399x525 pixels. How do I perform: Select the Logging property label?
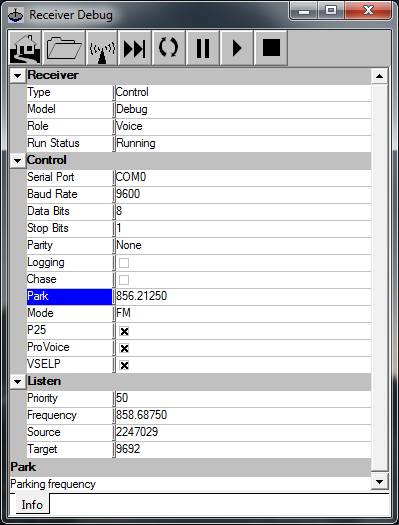pyautogui.click(x=46, y=262)
